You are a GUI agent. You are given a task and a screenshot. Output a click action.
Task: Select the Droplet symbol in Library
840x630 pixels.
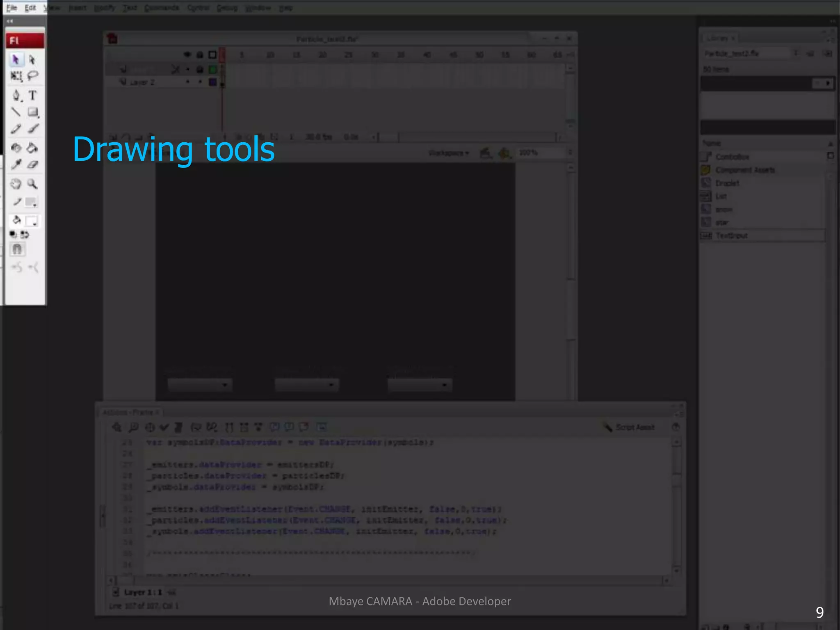click(x=727, y=183)
